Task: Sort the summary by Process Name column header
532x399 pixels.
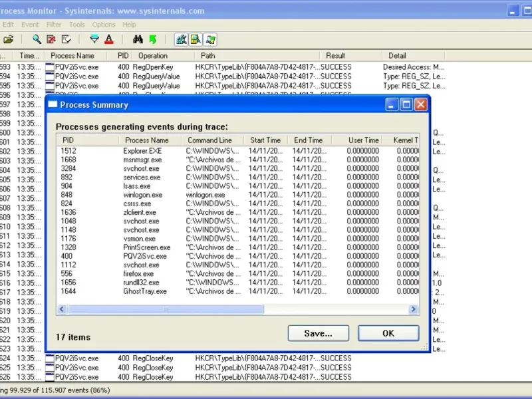Action: 150,140
